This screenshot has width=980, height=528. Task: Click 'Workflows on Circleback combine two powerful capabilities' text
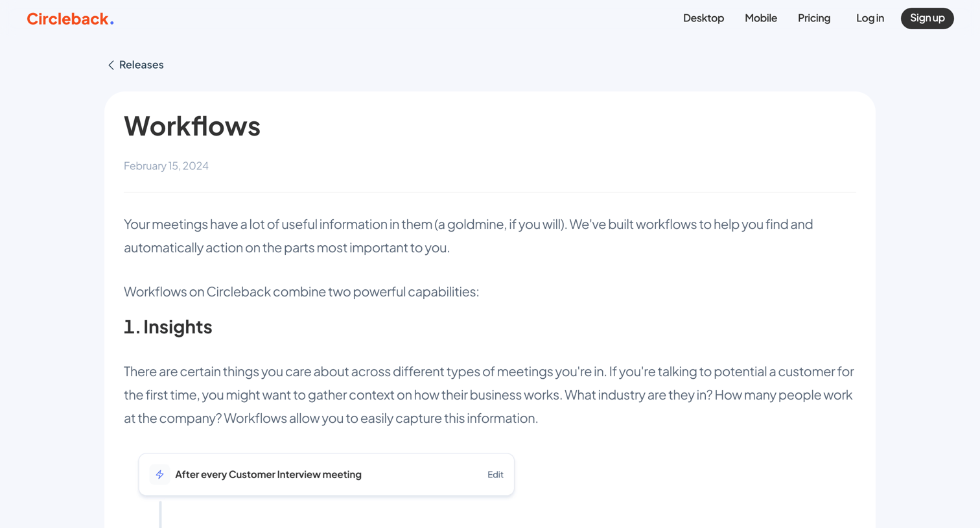(x=301, y=292)
